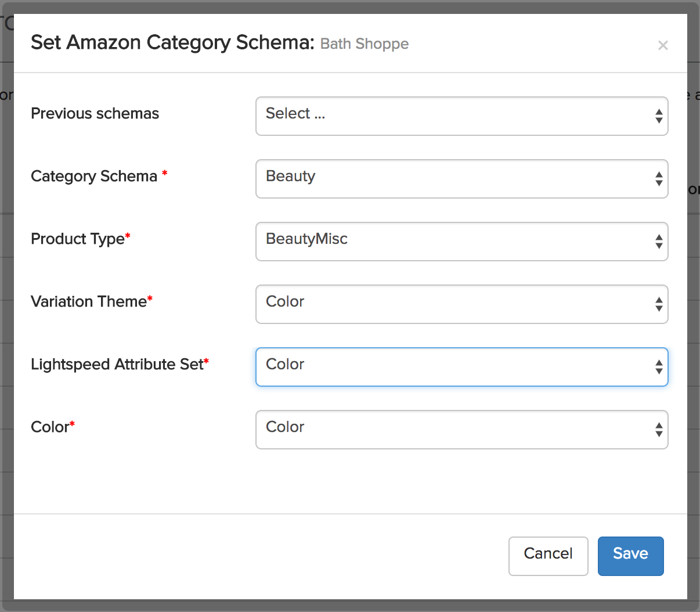Click the Product Type label text
The width and height of the screenshot is (700, 612).
(78, 239)
